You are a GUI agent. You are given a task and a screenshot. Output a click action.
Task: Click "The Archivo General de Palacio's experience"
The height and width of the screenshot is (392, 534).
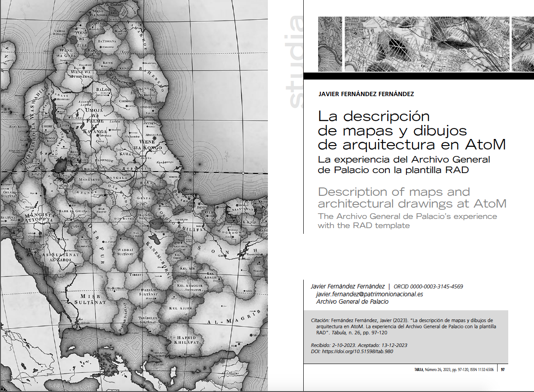407,216
